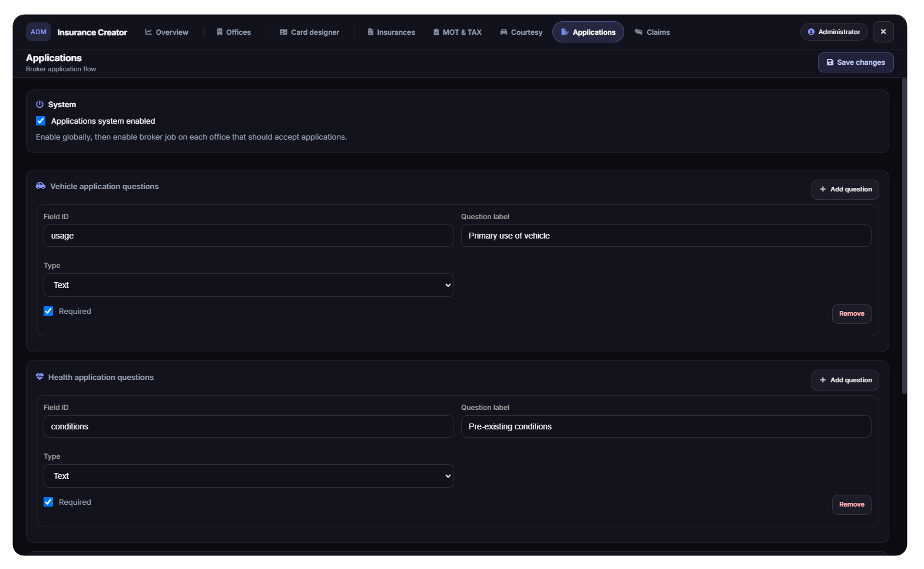
Task: Click the vertical scrollbar thumb
Action: 905,236
